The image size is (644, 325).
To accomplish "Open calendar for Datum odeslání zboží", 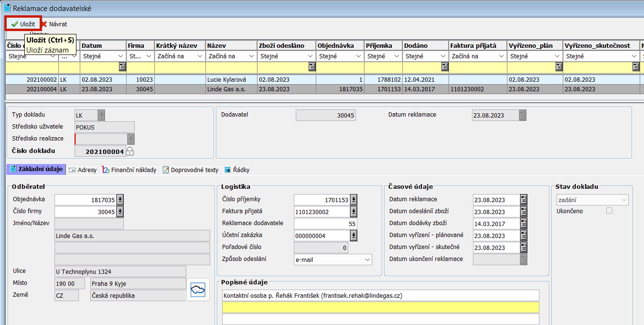I will coord(523,212).
